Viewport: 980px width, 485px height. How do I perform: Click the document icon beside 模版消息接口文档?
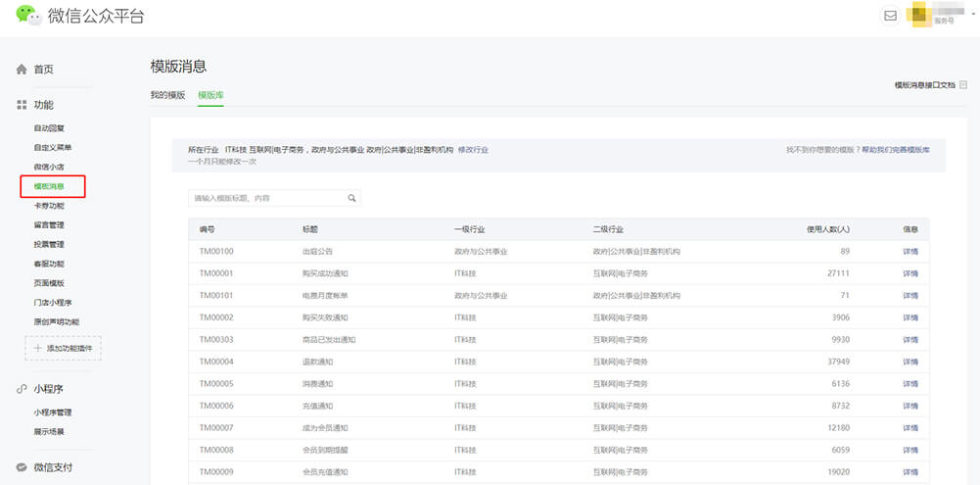click(963, 86)
